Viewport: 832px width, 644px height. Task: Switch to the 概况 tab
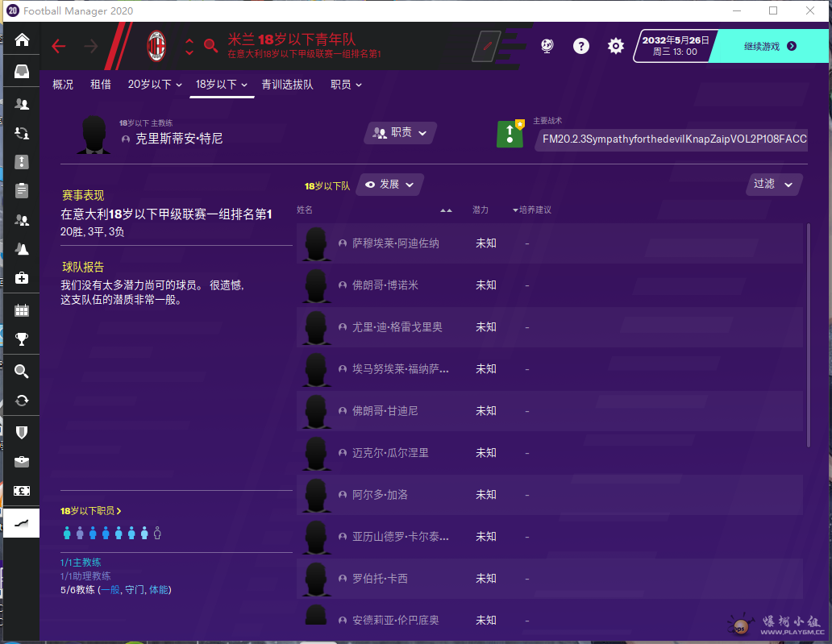tap(63, 85)
